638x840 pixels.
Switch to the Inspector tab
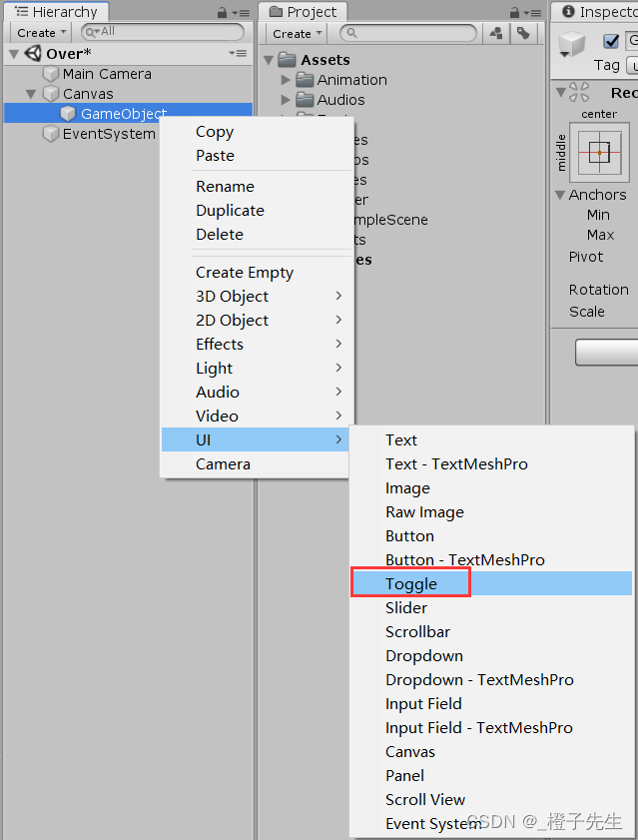595,12
